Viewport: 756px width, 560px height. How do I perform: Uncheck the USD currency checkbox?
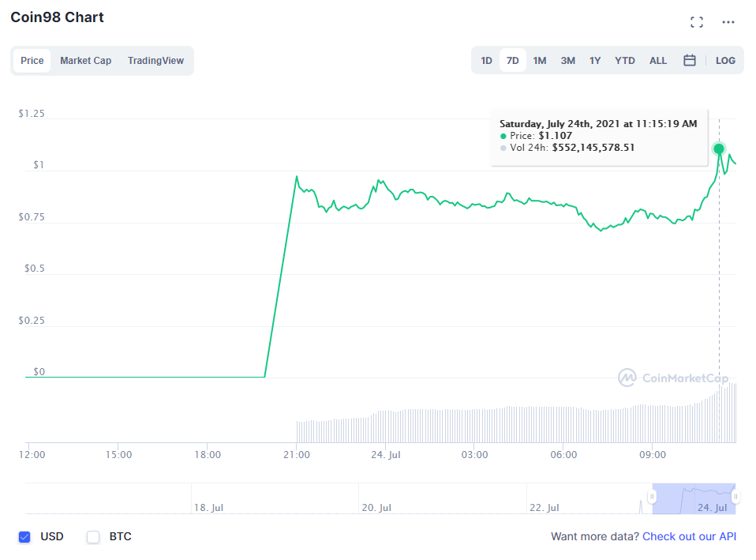[24, 537]
